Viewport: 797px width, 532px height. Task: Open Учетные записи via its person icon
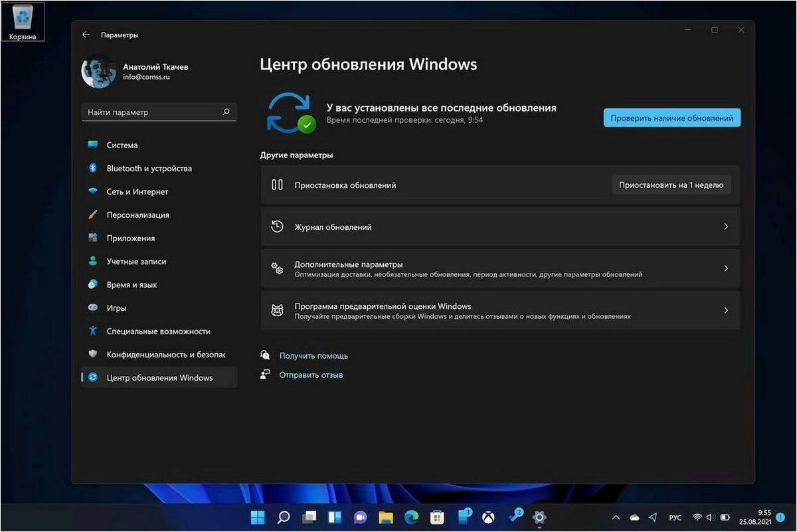93,261
